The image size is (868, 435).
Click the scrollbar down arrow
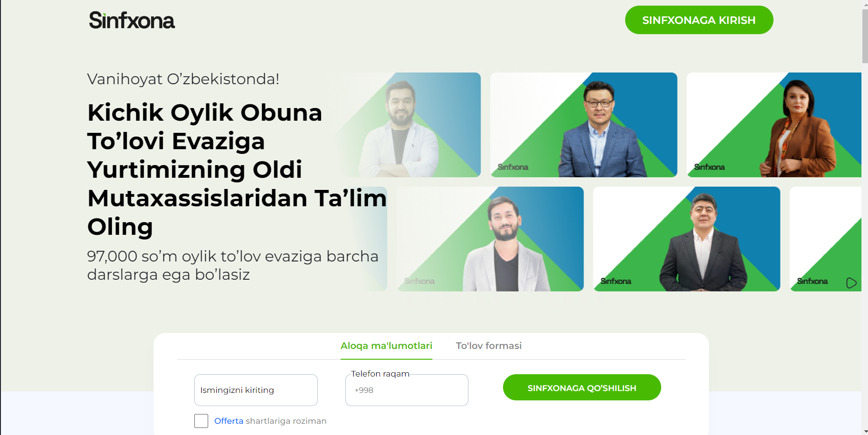coord(865,431)
